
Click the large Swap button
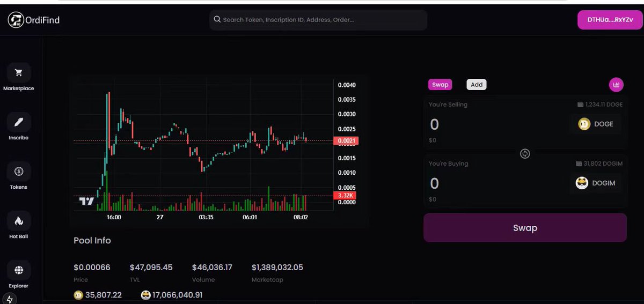click(525, 228)
